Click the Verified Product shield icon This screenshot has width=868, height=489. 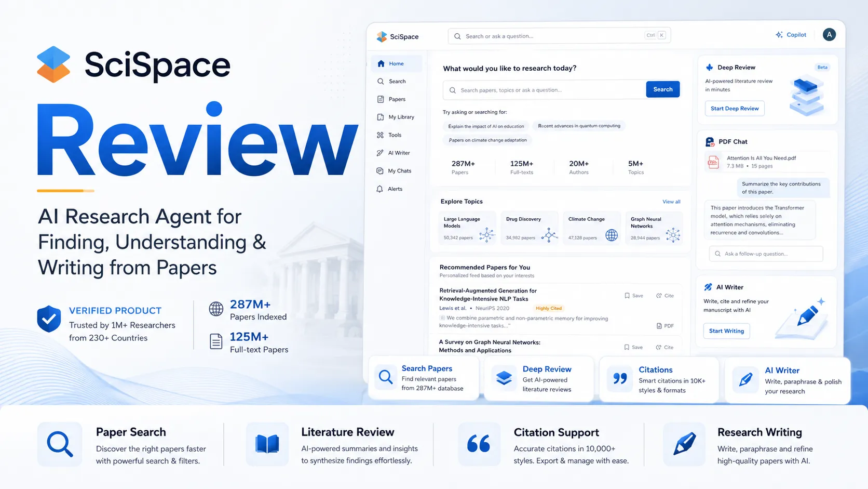(49, 319)
